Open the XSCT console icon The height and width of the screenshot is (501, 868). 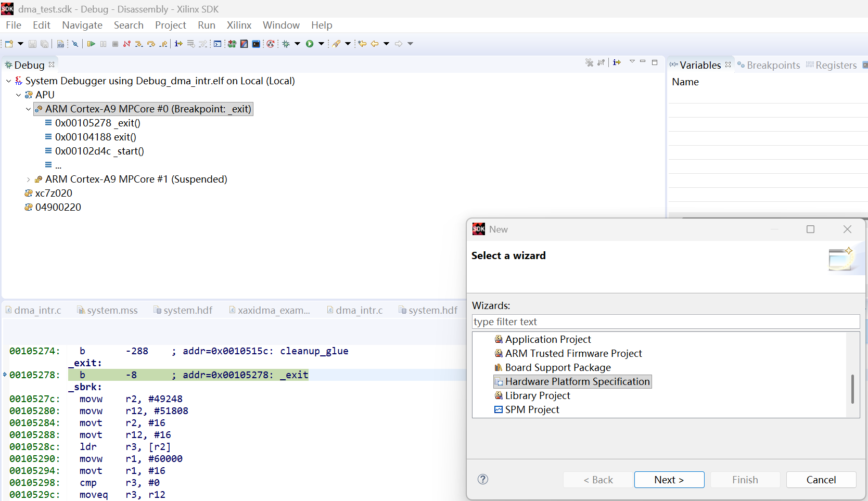coord(256,44)
